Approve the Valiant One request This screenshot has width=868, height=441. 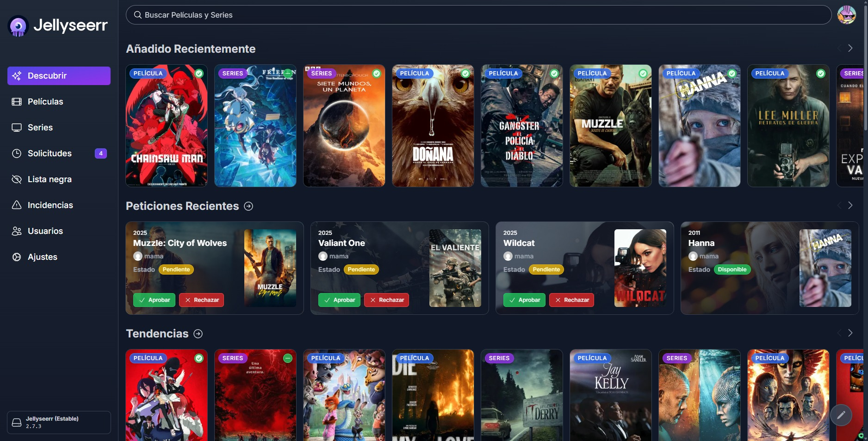(x=339, y=300)
